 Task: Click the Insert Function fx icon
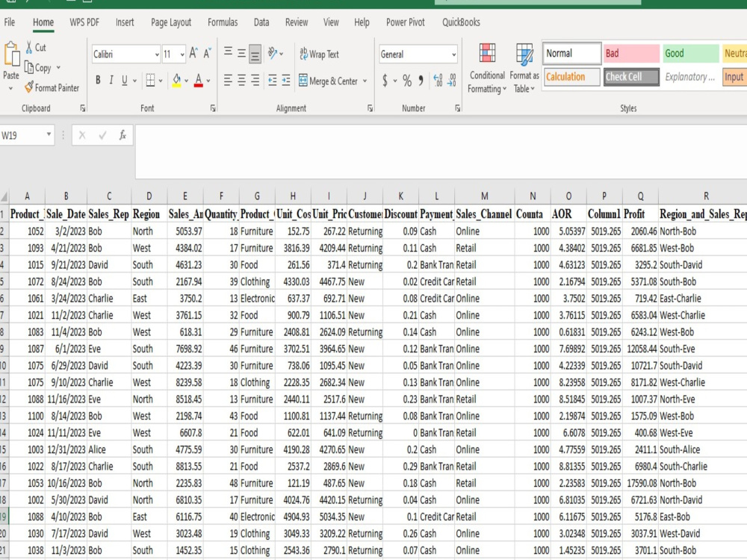[x=123, y=135]
